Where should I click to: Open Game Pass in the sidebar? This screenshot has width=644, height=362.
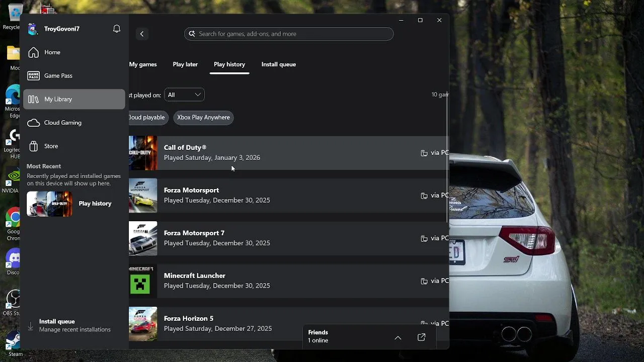coord(74,76)
